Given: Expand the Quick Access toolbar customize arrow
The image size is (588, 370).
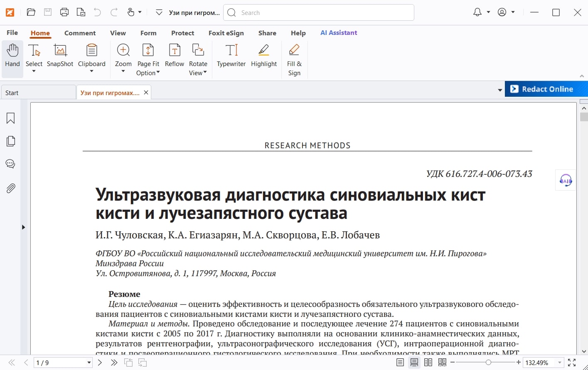Looking at the screenshot, I should pyautogui.click(x=159, y=12).
